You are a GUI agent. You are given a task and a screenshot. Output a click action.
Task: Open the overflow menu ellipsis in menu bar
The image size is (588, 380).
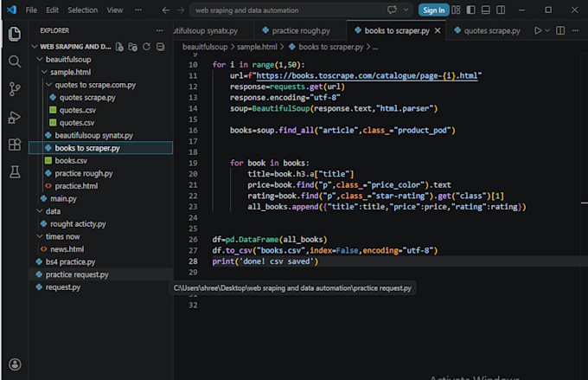[x=138, y=10]
